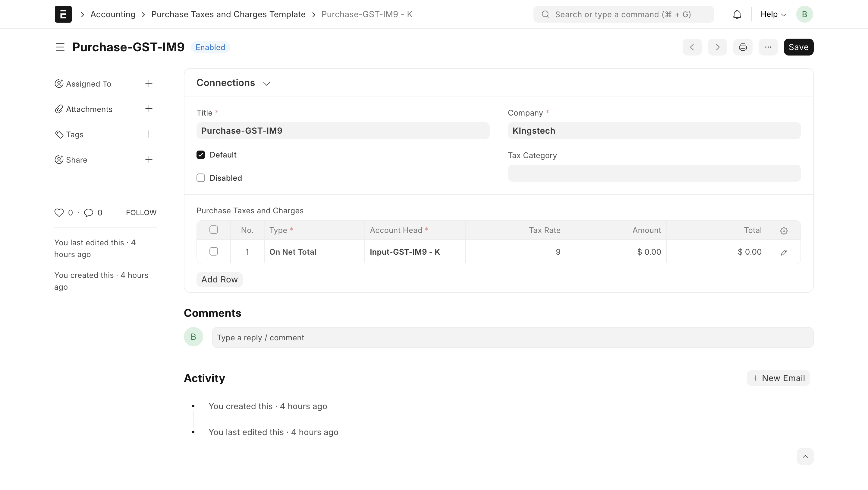This screenshot has height=490, width=868.
Task: Open the print icon button
Action: [743, 47]
